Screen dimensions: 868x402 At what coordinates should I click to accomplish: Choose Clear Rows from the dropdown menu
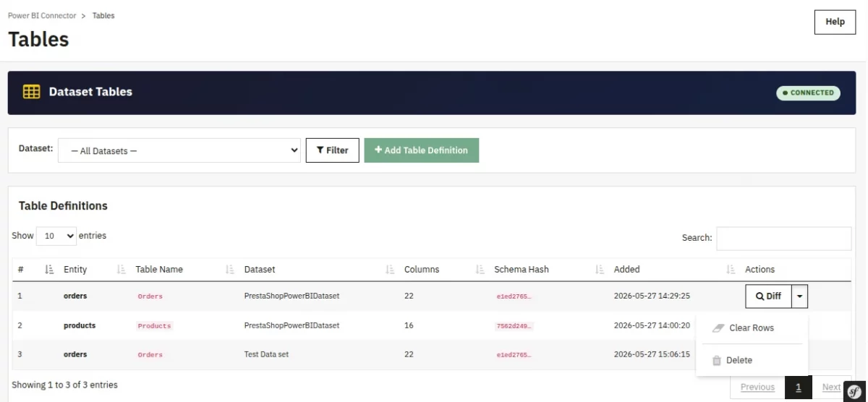751,328
